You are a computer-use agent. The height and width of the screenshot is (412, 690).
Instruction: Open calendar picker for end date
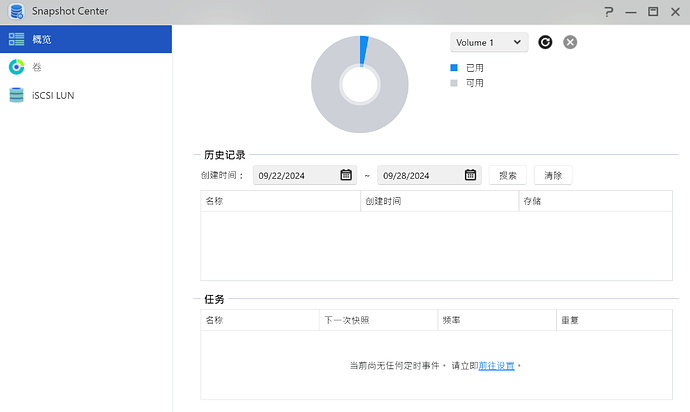pyautogui.click(x=470, y=175)
